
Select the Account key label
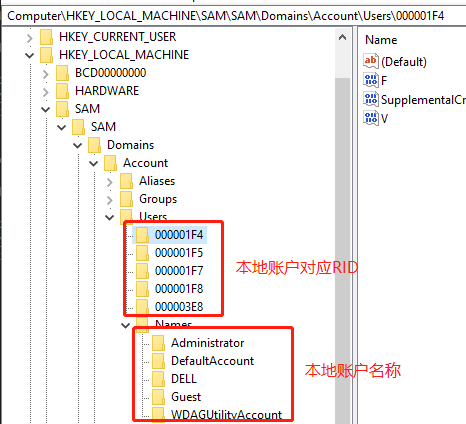[145, 163]
